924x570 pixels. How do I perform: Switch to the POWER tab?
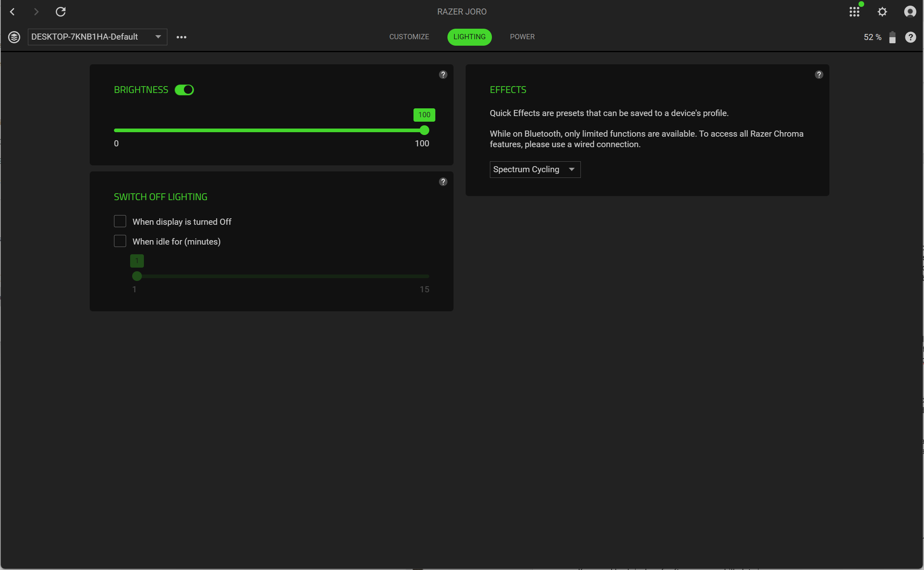click(522, 37)
